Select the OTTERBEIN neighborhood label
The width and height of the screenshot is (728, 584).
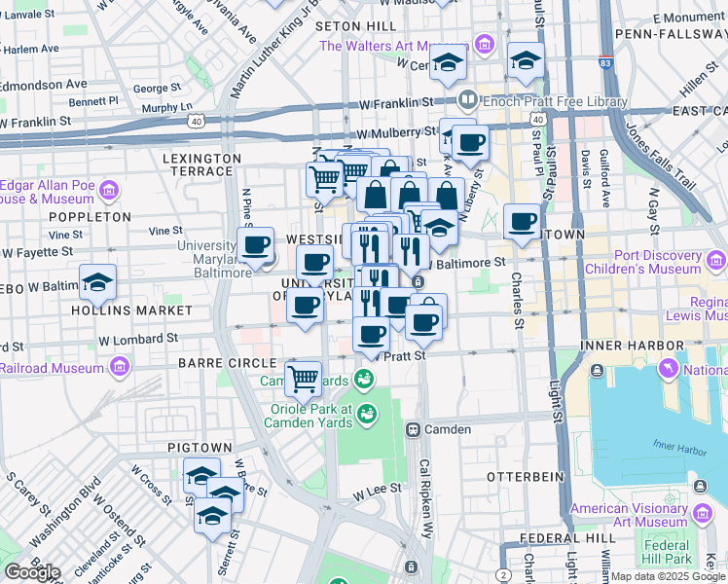coord(526,477)
